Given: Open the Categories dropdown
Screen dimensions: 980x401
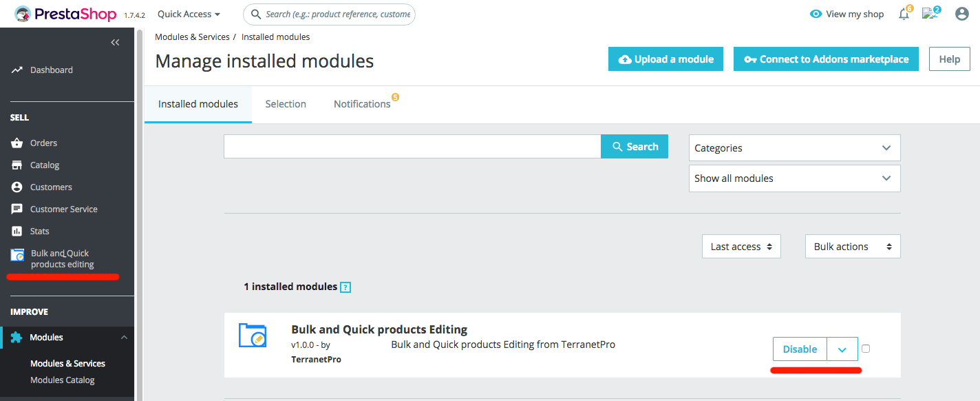Looking at the screenshot, I should point(794,147).
